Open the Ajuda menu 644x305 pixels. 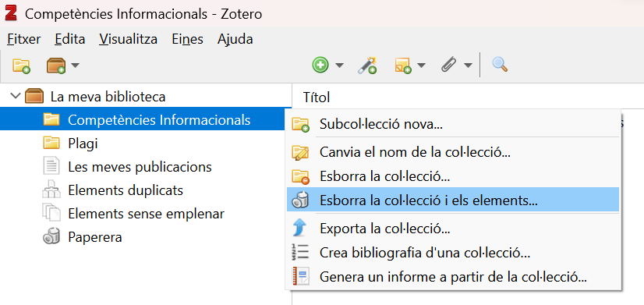pyautogui.click(x=235, y=39)
